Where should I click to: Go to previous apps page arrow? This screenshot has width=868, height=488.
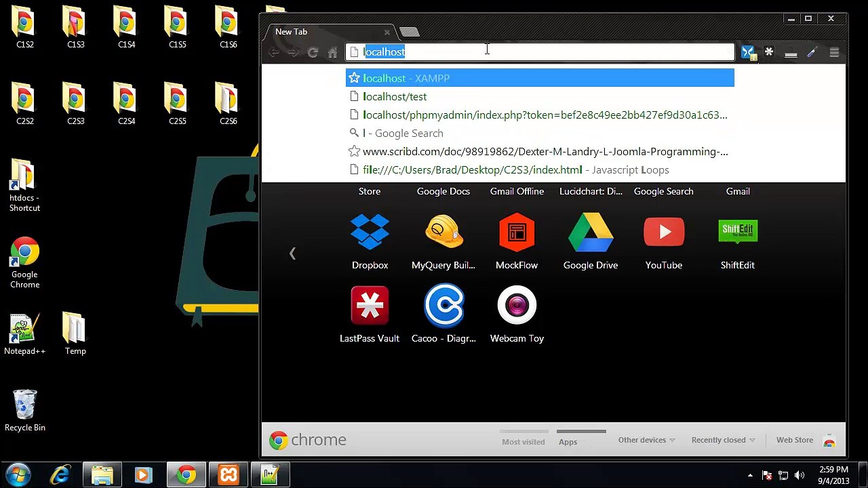click(292, 253)
